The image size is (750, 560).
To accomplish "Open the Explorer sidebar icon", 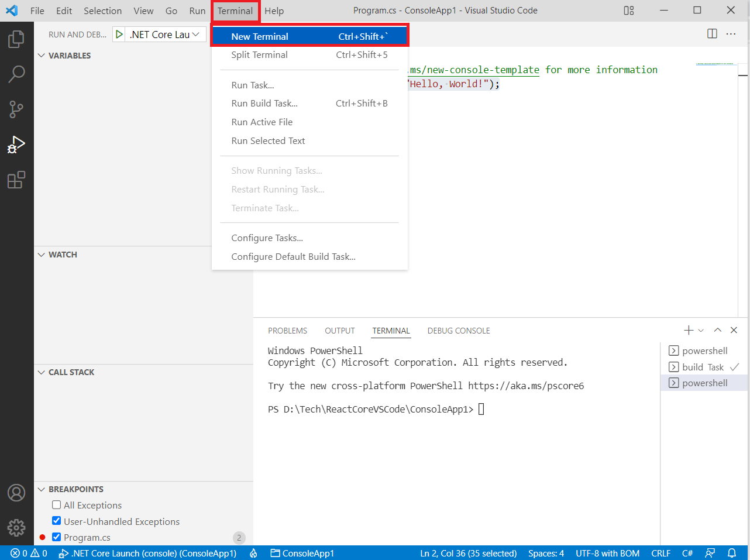I will pyautogui.click(x=17, y=39).
